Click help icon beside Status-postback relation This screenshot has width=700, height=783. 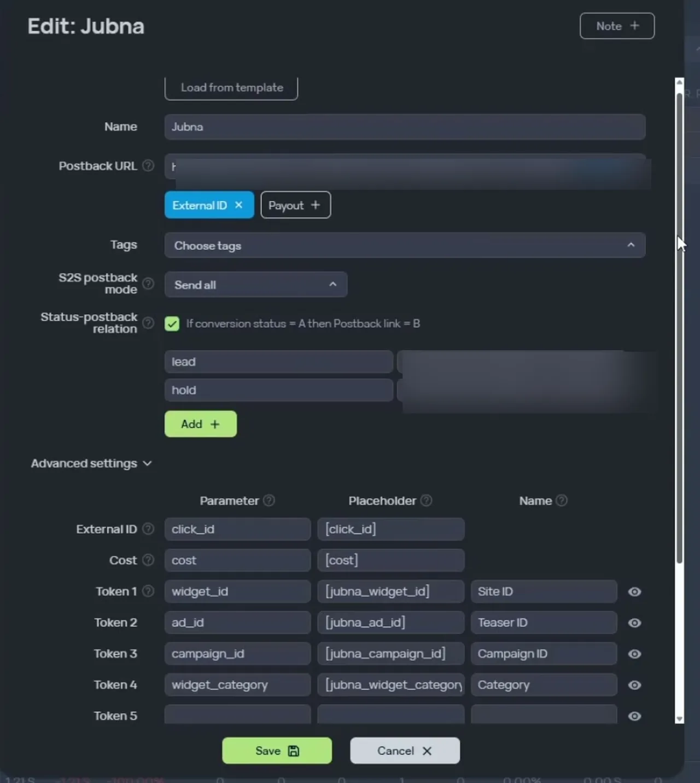pyautogui.click(x=148, y=323)
